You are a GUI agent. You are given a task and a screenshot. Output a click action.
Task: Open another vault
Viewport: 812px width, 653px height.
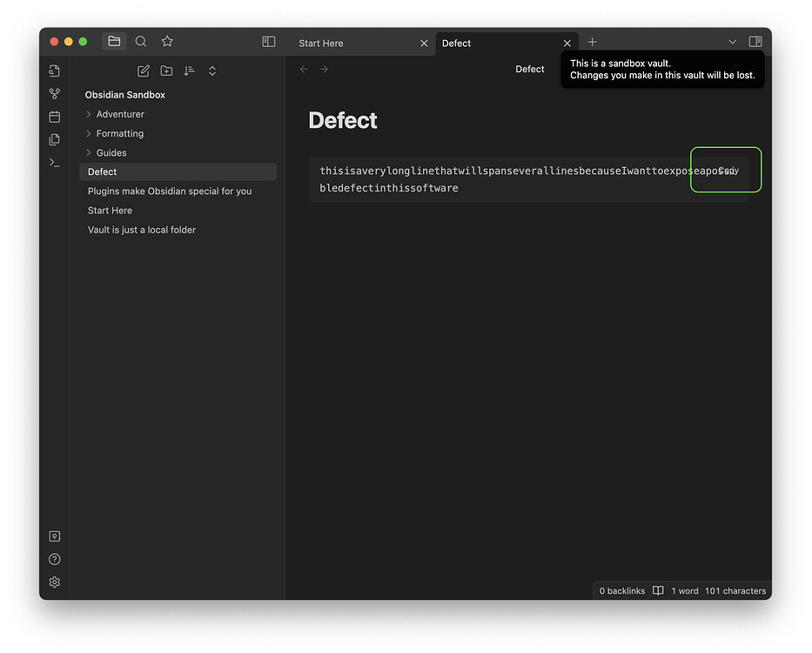tap(54, 536)
